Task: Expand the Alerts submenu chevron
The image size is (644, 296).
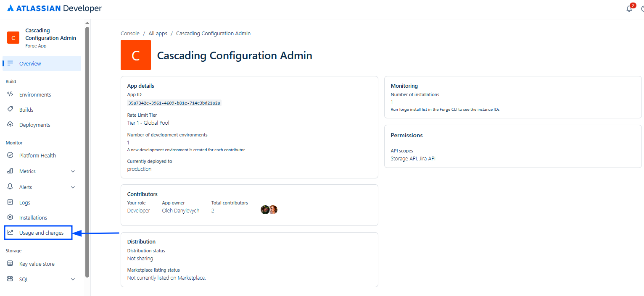Action: (x=73, y=187)
